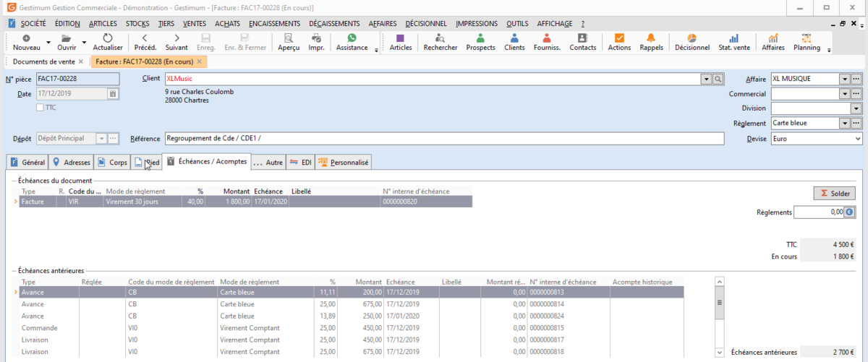Open the Actions toolbar icon
868x362 pixels.
coord(619,38)
